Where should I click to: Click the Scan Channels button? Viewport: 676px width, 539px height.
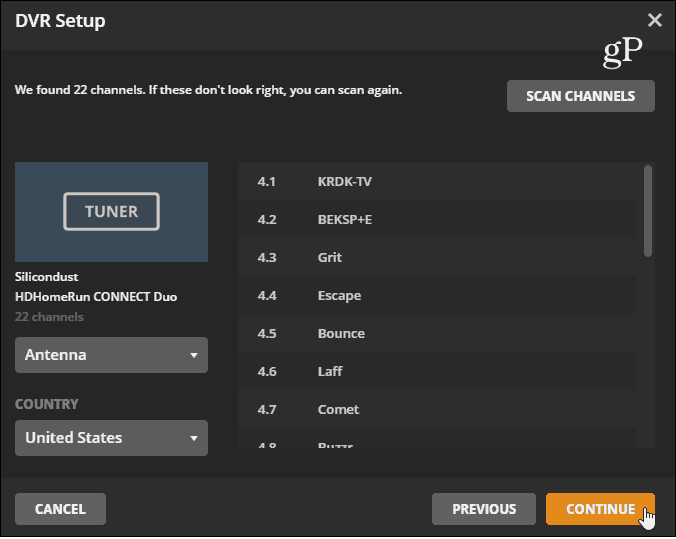581,96
